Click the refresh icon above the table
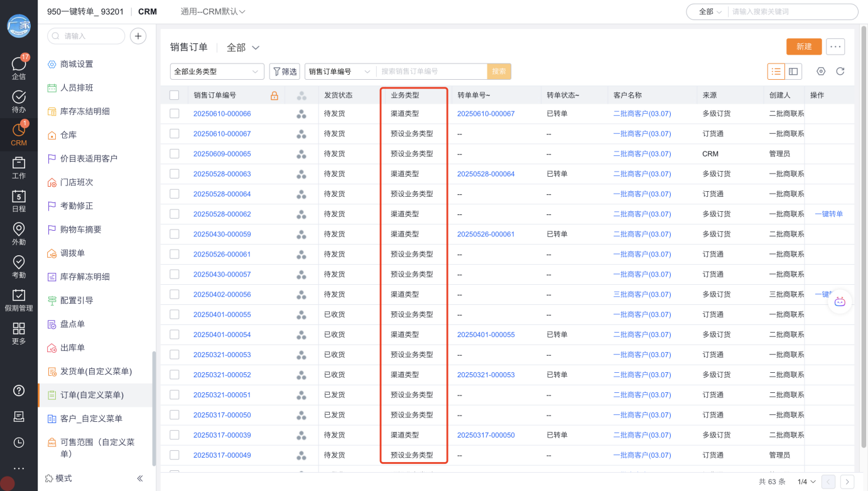The image size is (868, 491). 840,72
